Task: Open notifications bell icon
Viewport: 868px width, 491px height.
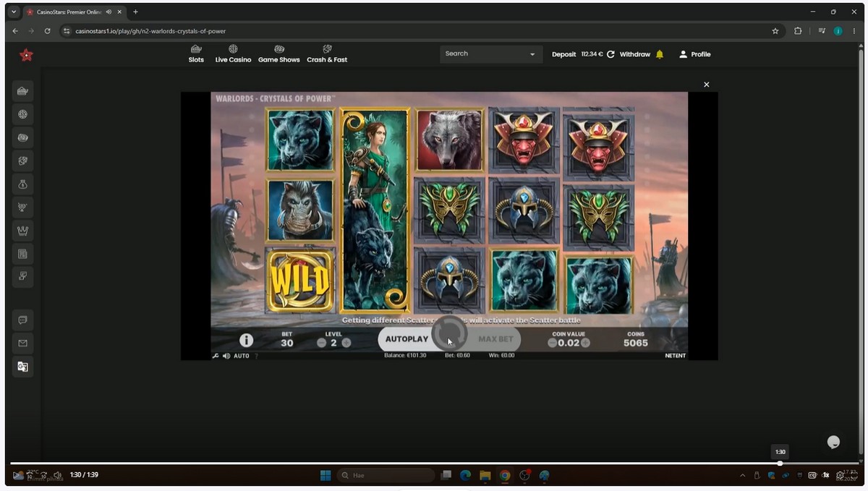Action: (660, 54)
